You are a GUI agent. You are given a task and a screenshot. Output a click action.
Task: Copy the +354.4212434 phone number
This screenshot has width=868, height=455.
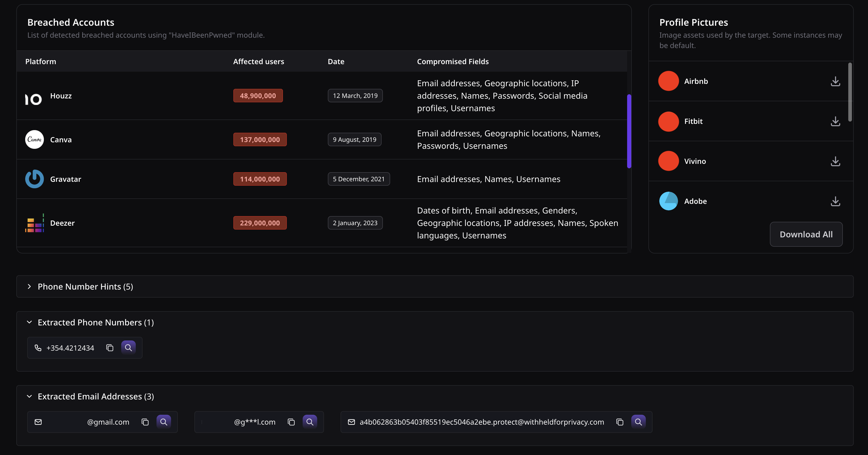point(110,348)
